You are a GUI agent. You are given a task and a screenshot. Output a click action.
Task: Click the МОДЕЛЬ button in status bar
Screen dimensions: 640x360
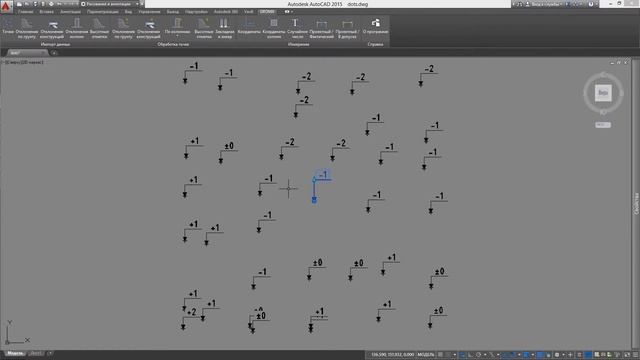click(x=425, y=355)
